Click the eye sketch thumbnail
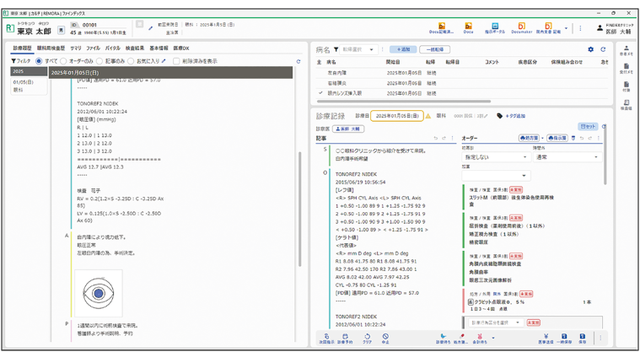The height and width of the screenshot is (360, 640). [98, 293]
